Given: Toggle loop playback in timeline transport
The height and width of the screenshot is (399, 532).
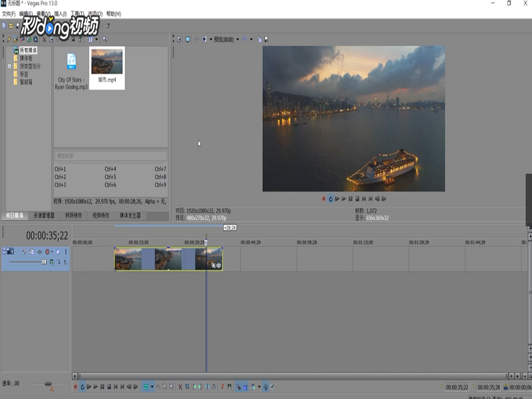Looking at the screenshot, I should pos(82,387).
